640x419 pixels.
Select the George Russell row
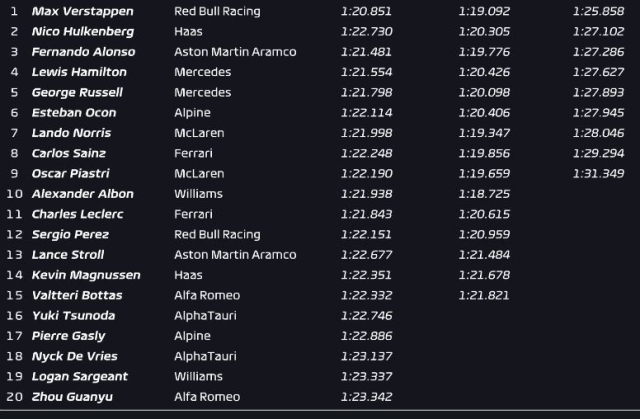80,92
